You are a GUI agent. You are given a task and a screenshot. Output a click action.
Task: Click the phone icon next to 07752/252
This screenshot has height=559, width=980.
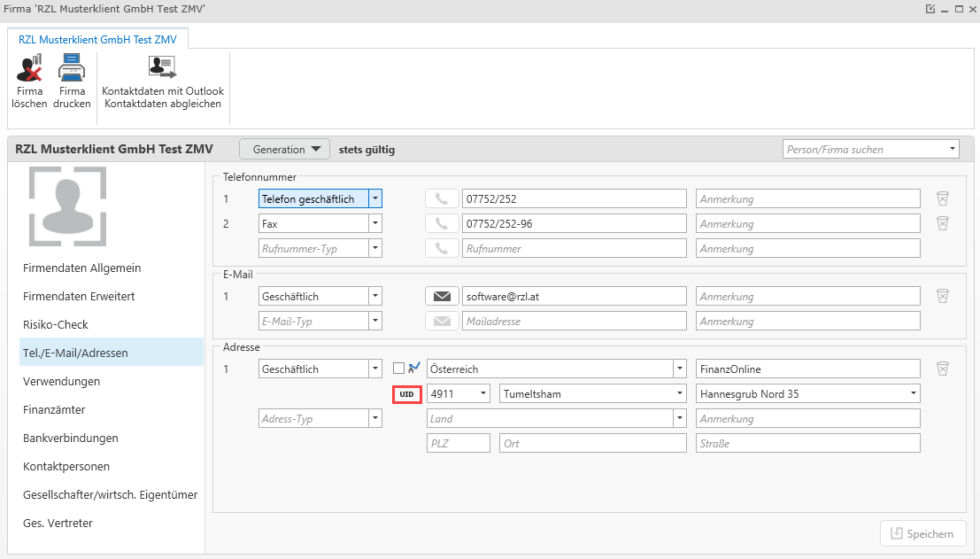[x=441, y=199]
